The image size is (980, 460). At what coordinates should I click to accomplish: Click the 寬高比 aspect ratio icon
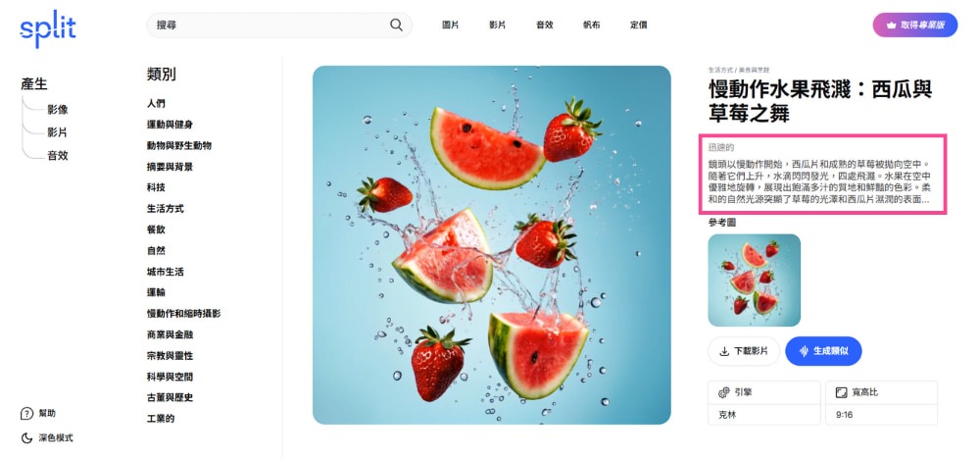[x=841, y=392]
